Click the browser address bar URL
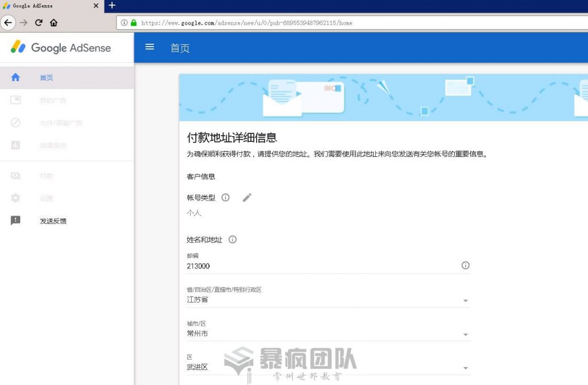 click(x=247, y=23)
